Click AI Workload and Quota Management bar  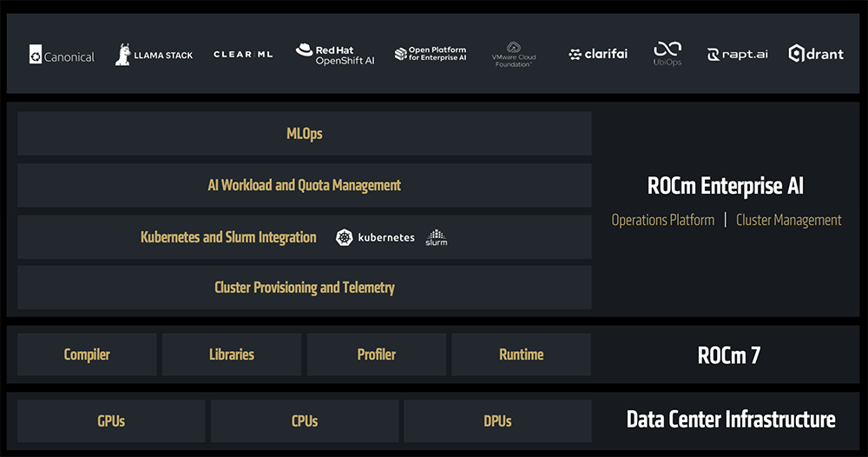[304, 185]
